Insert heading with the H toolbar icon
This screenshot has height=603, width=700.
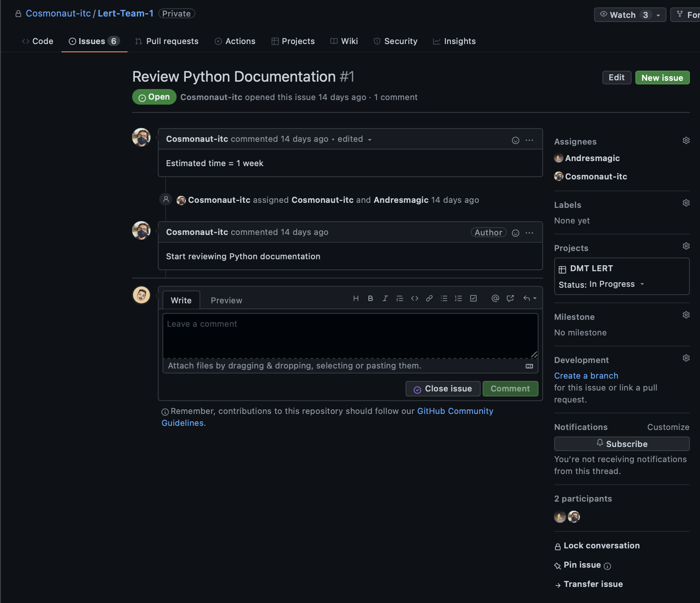(x=356, y=298)
